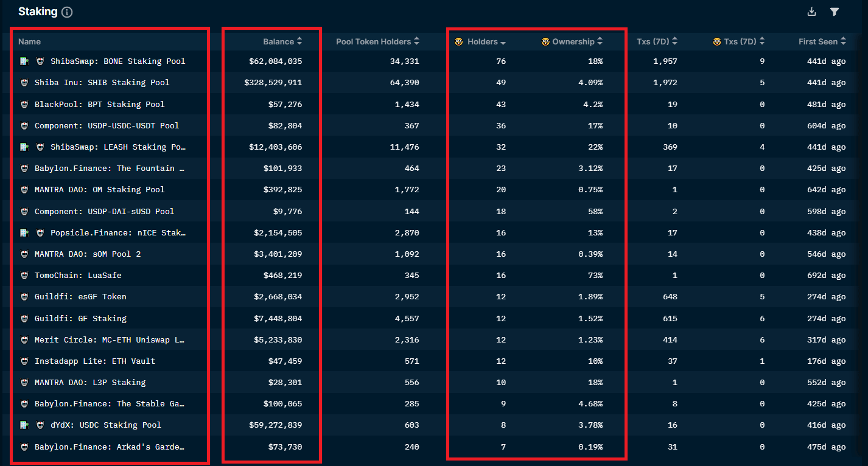868x466 pixels.
Task: Click the building icon beside Popsicle.Finance
Action: click(24, 233)
